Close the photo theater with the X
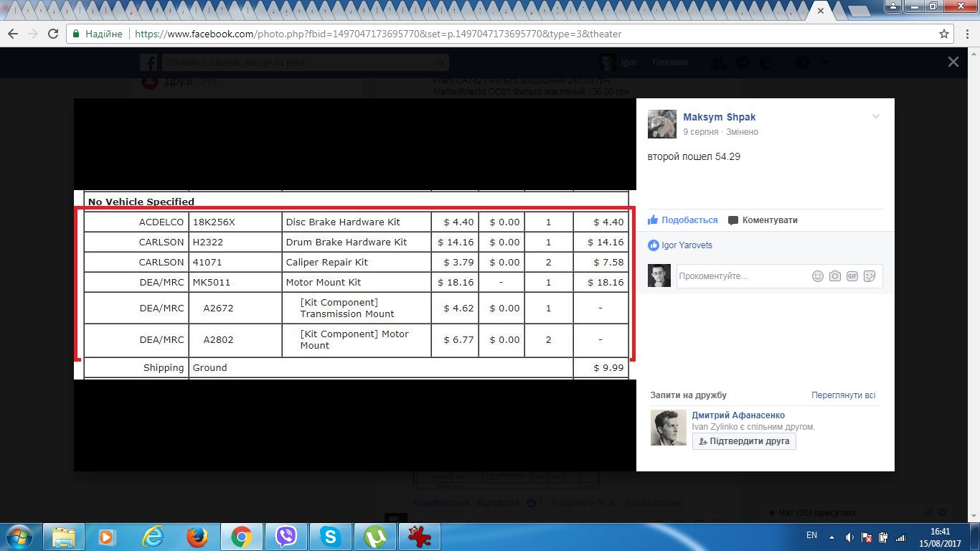This screenshot has height=551, width=980. coord(953,62)
